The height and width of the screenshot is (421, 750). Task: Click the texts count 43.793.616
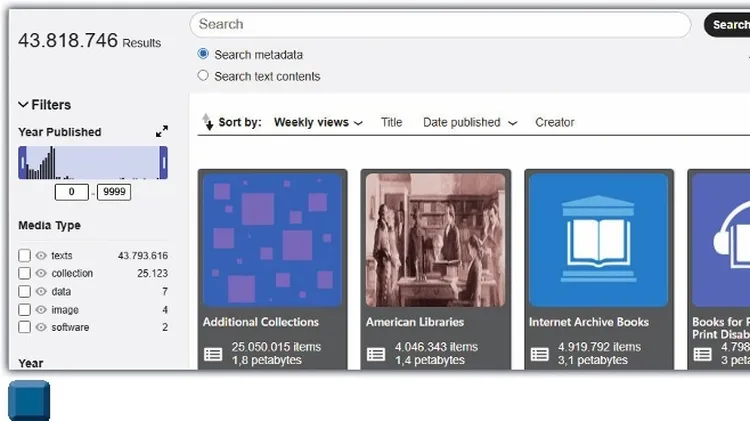pyautogui.click(x=143, y=255)
